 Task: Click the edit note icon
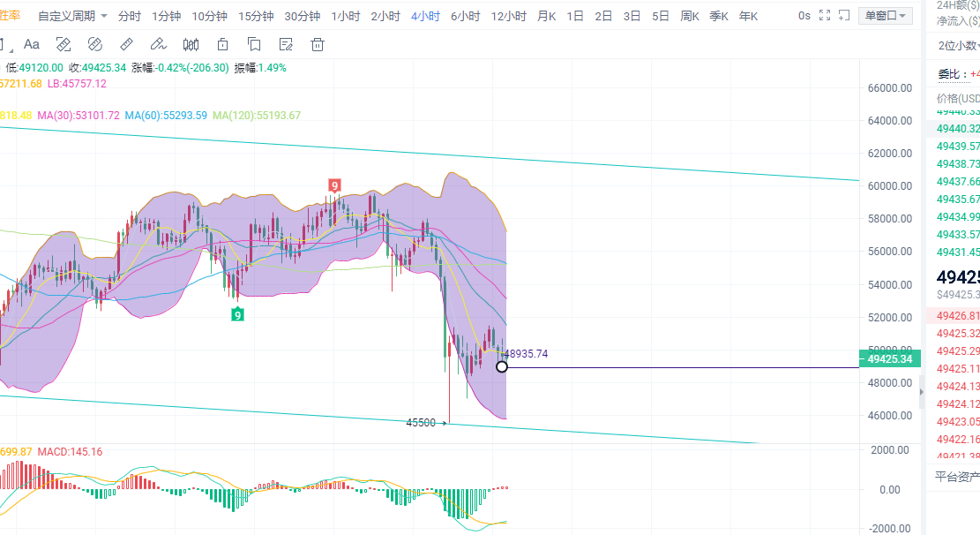(286, 44)
